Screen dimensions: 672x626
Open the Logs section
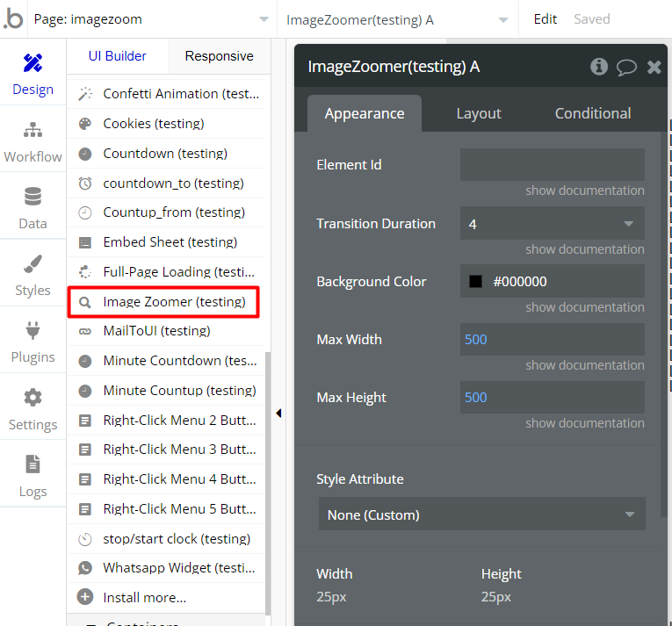coord(33,476)
